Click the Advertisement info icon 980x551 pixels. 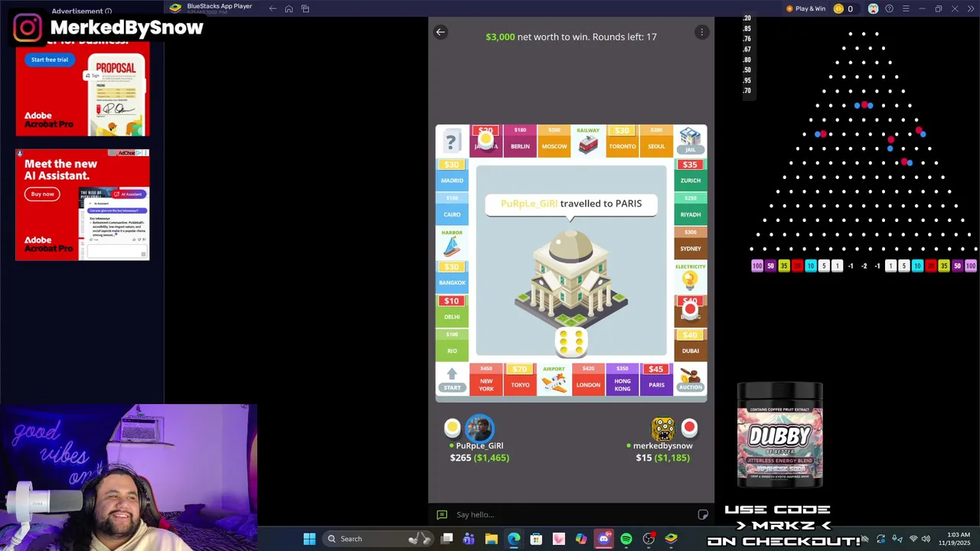pos(108,11)
